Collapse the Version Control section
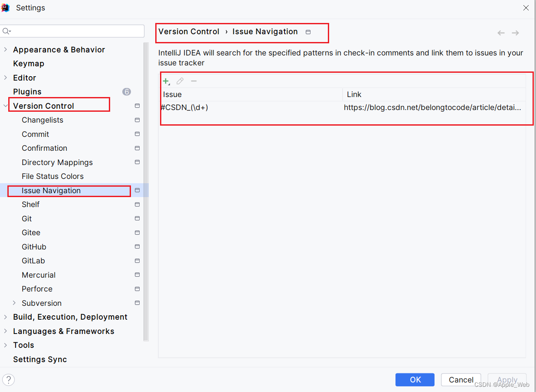This screenshot has width=536, height=392. [5, 106]
